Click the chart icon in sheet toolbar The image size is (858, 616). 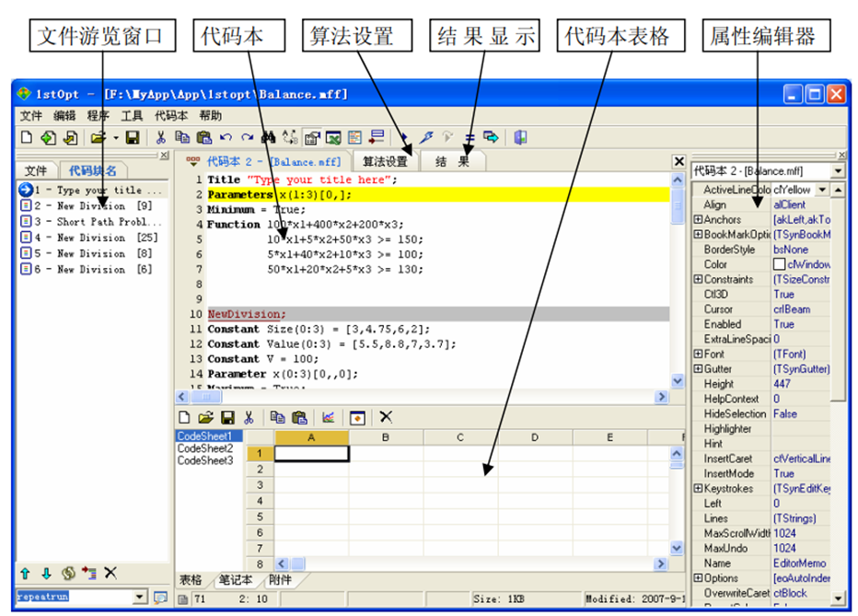pyautogui.click(x=329, y=417)
